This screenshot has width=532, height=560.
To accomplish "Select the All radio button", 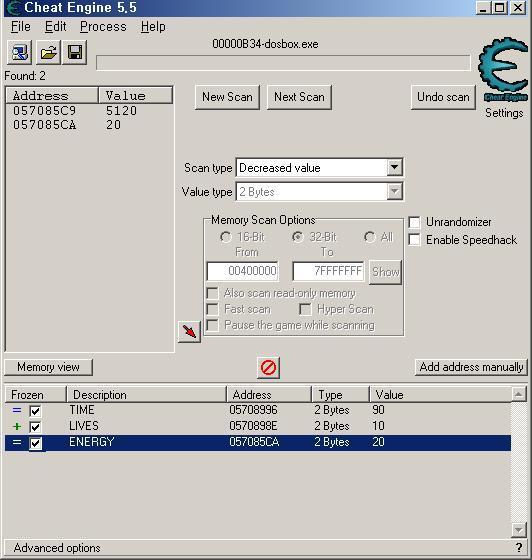I will pos(370,237).
